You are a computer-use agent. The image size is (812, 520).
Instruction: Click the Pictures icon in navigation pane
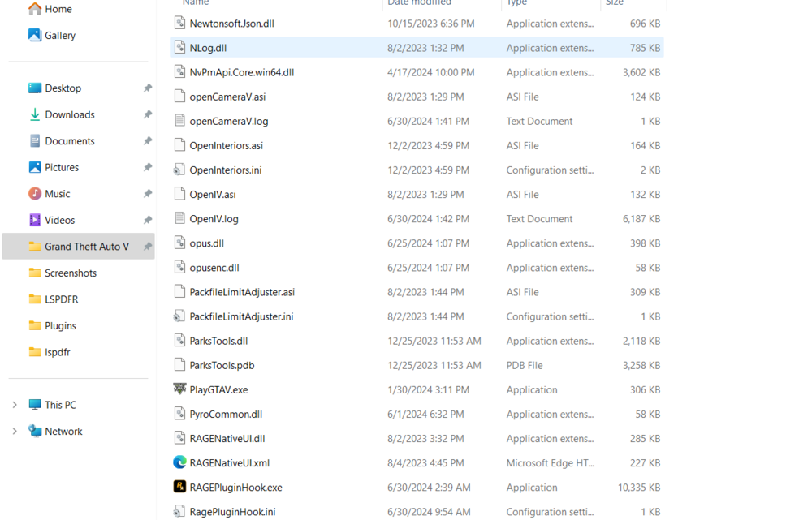click(34, 167)
